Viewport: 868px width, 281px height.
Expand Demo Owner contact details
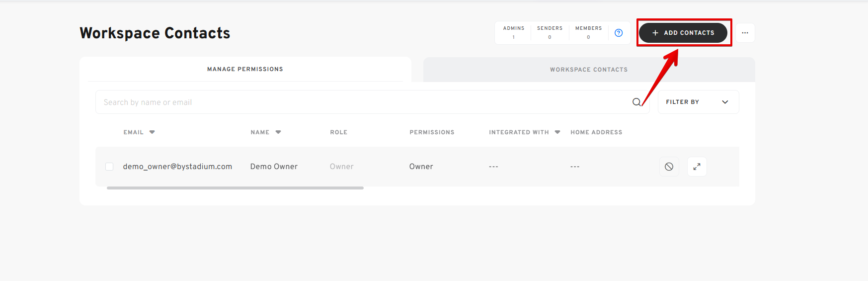click(x=697, y=167)
